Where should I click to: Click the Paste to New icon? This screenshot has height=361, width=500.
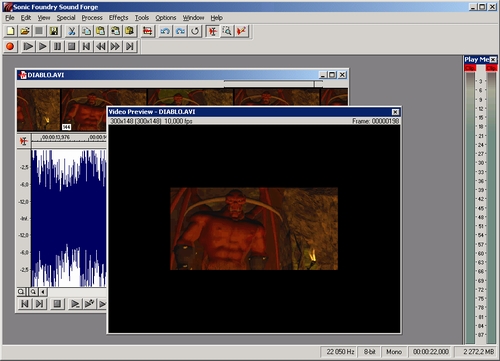[x=130, y=31]
